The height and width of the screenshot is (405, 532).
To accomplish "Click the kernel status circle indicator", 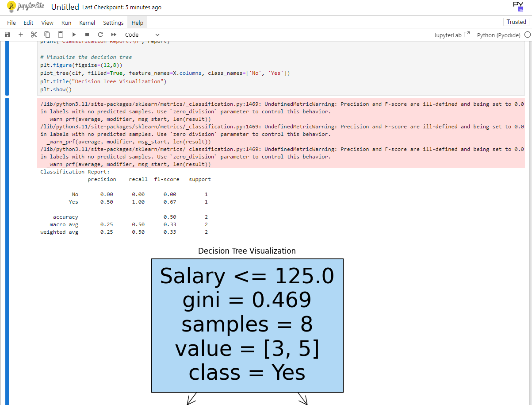I will (x=527, y=34).
